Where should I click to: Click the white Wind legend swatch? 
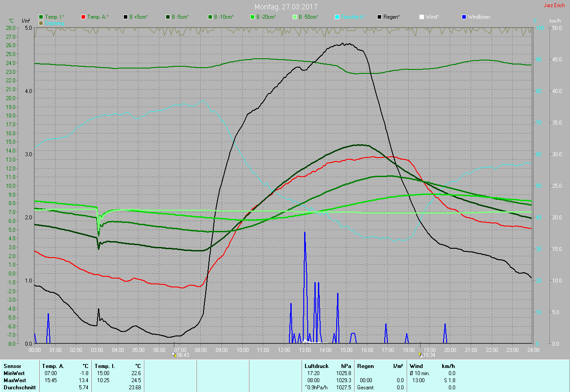pyautogui.click(x=421, y=17)
